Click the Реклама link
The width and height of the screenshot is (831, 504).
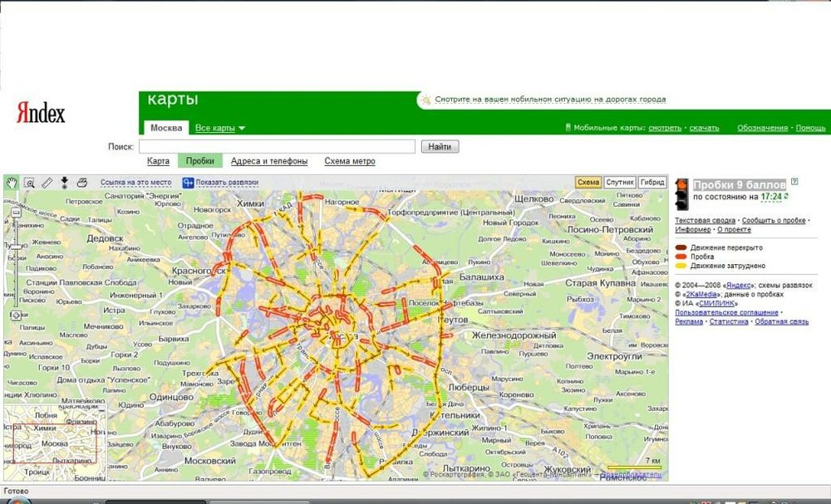(x=689, y=321)
